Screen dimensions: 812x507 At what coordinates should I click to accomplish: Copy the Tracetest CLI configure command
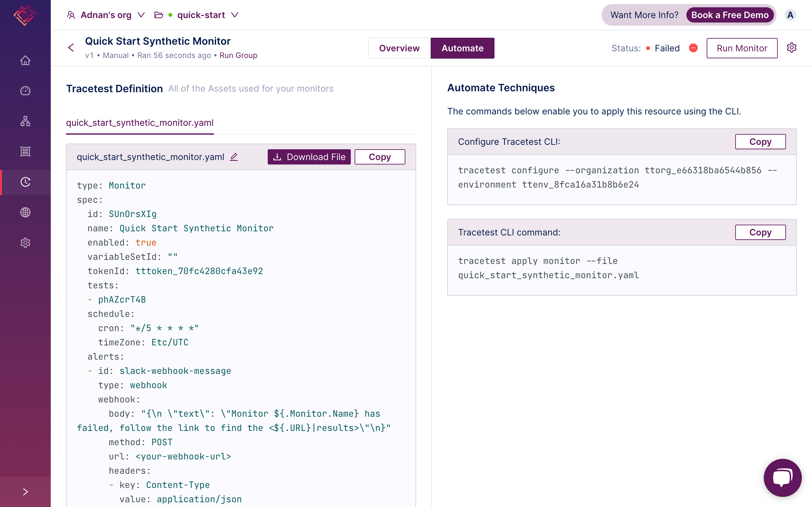[x=760, y=141]
